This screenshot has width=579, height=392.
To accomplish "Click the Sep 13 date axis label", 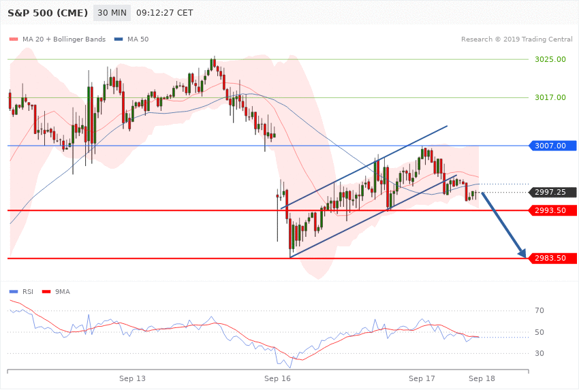I will pyautogui.click(x=132, y=378).
